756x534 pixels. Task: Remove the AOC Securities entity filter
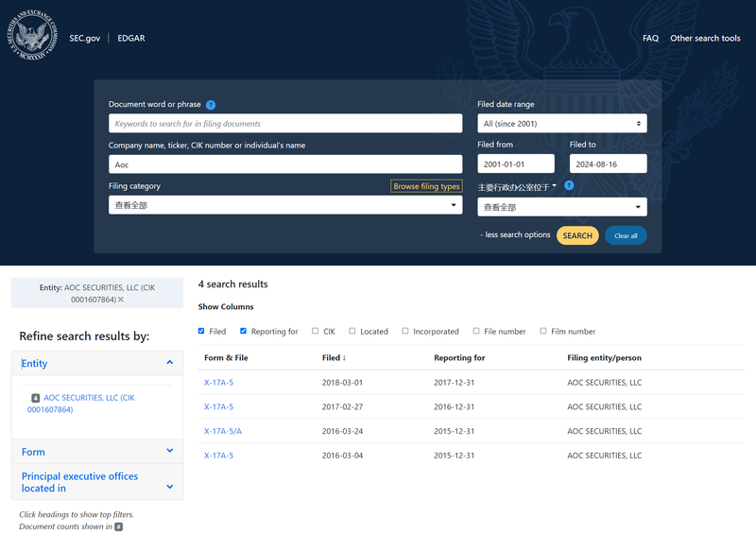(x=121, y=300)
